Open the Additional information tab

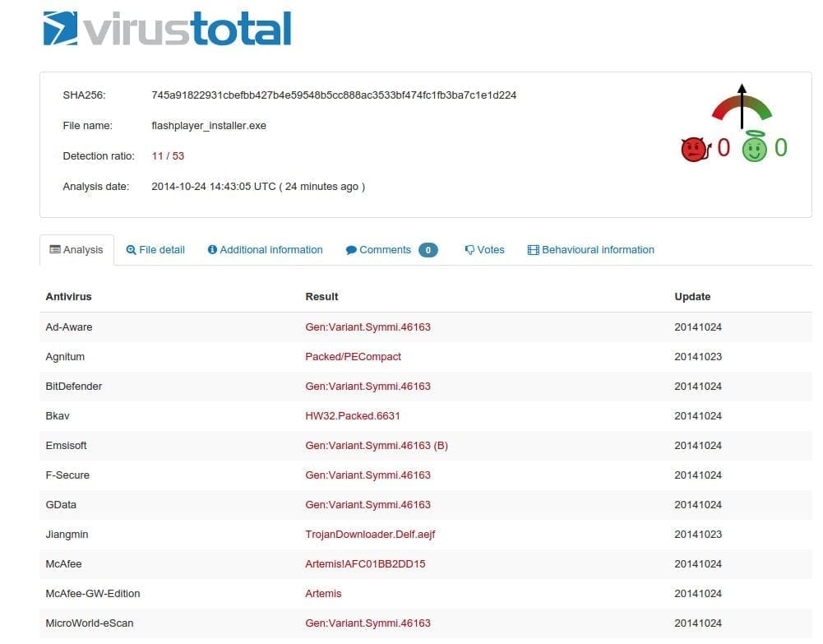tap(265, 250)
